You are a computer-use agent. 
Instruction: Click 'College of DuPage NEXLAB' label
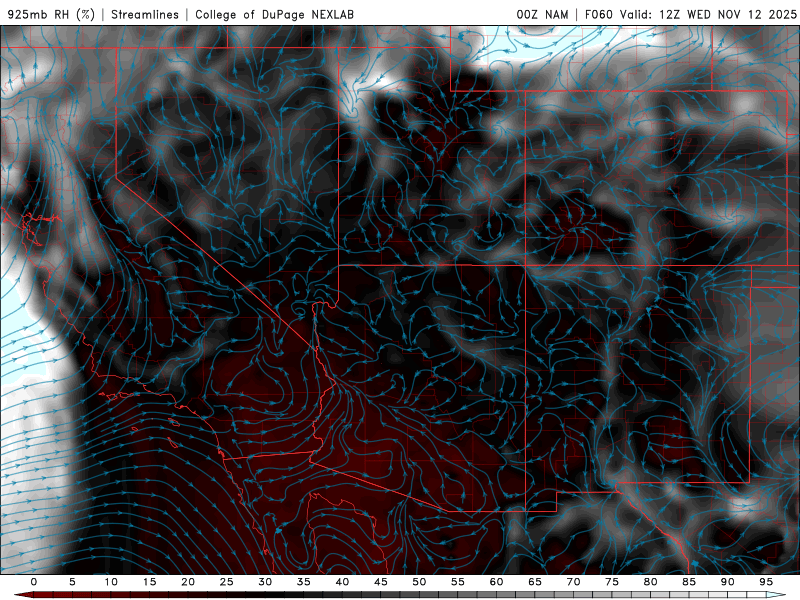274,14
